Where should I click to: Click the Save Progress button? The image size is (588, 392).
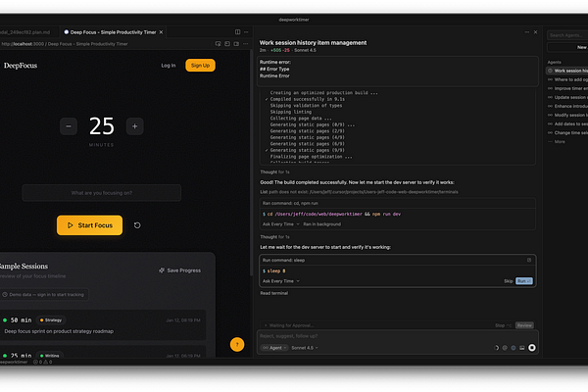pyautogui.click(x=180, y=270)
